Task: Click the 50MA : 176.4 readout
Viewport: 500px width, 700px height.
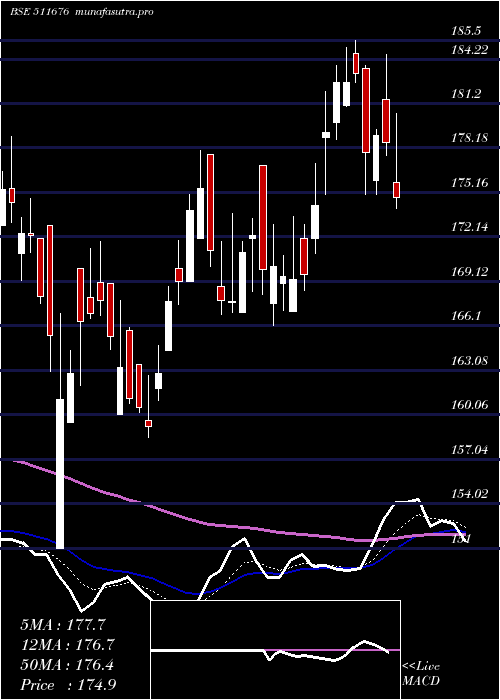Action: (67, 665)
